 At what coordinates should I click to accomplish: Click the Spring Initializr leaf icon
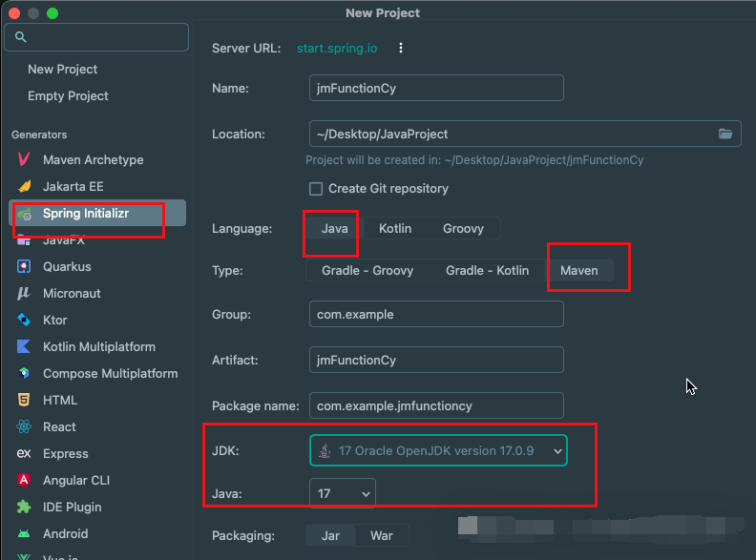point(24,214)
